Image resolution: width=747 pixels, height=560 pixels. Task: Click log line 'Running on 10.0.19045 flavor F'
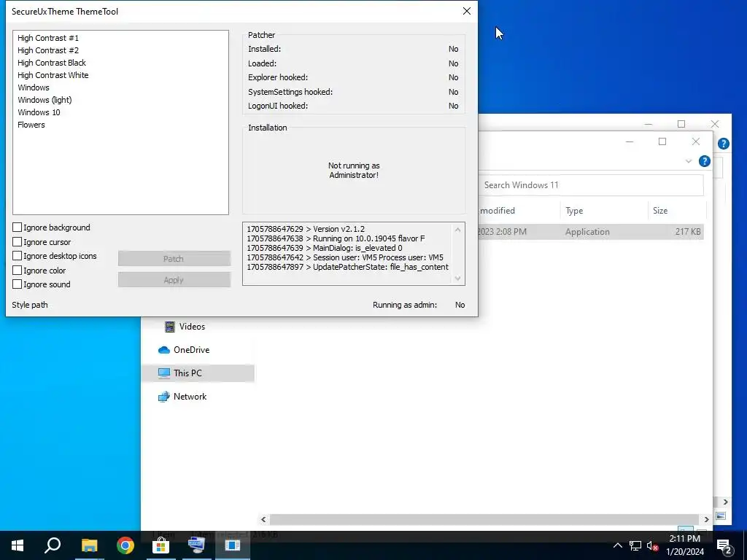(336, 238)
